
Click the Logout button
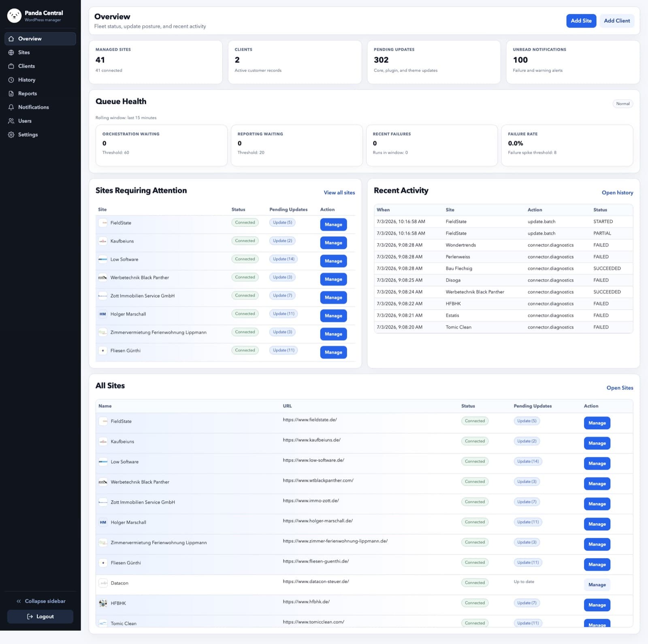tap(40, 616)
